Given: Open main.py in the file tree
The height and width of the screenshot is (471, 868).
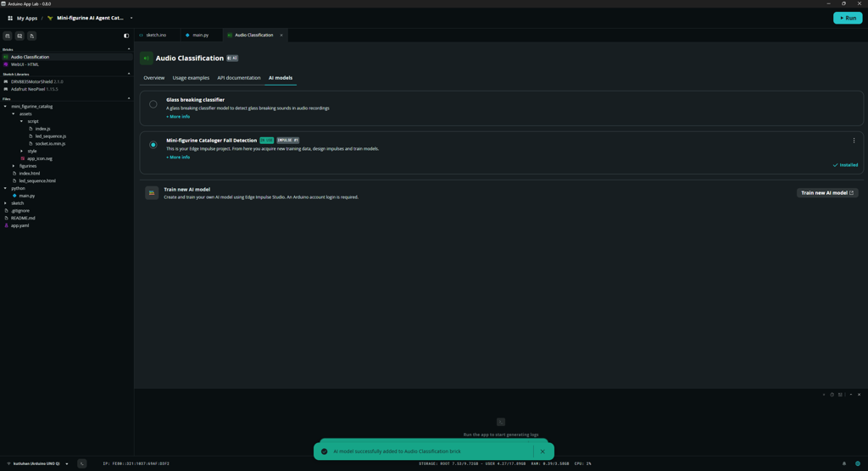Looking at the screenshot, I should coord(26,196).
